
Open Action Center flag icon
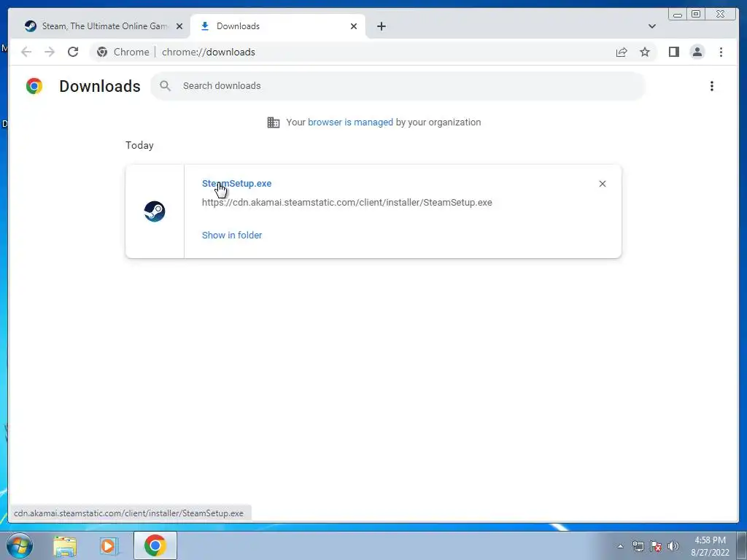[656, 546]
